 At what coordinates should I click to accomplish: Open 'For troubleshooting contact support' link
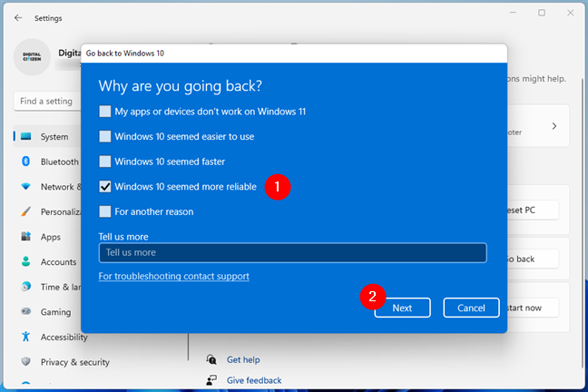pyautogui.click(x=173, y=276)
